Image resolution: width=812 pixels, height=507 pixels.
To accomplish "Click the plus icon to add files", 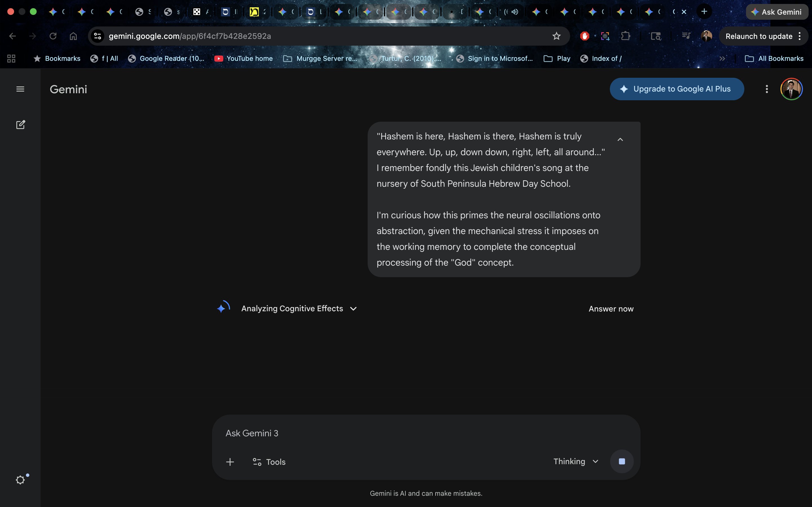I will [230, 462].
